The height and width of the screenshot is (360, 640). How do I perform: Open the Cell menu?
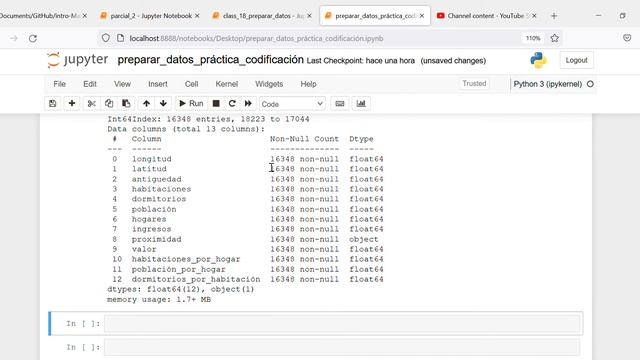(191, 84)
